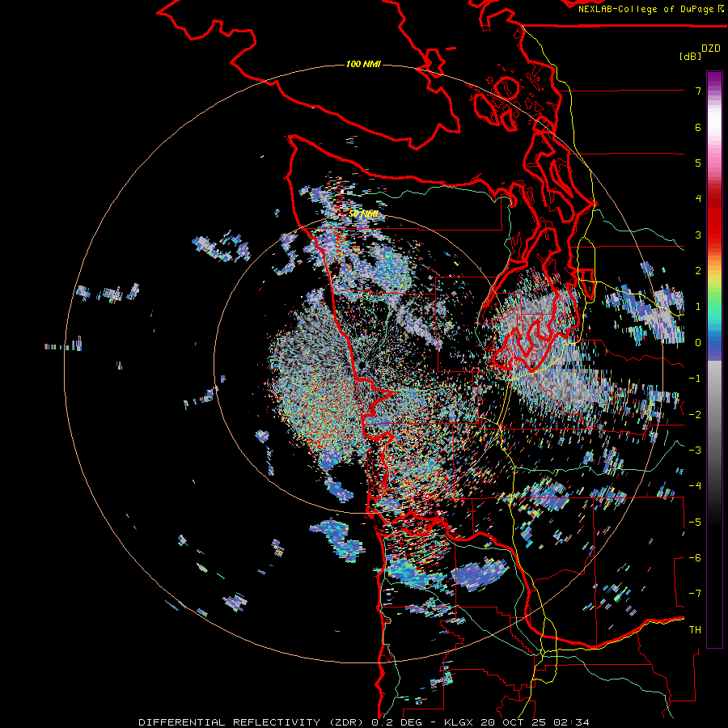Click the radar site center dot

coord(362,366)
